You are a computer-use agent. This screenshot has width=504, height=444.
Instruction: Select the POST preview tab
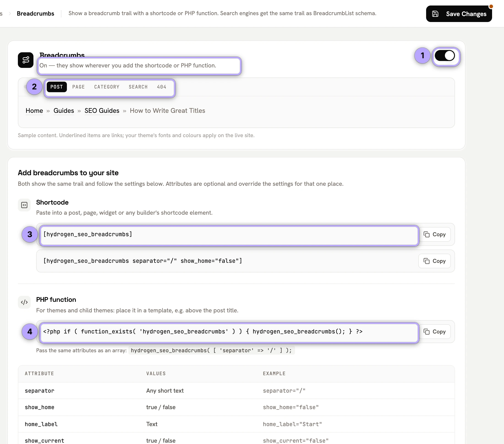pyautogui.click(x=57, y=87)
